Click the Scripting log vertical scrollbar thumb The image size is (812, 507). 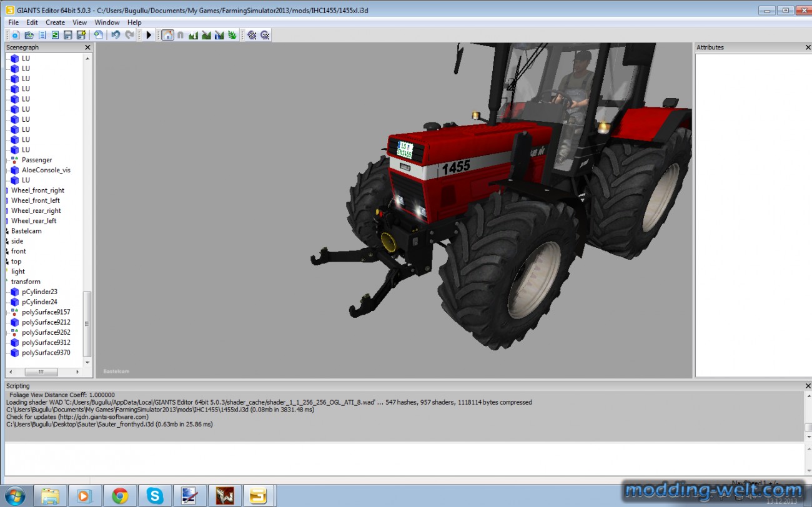click(x=808, y=427)
